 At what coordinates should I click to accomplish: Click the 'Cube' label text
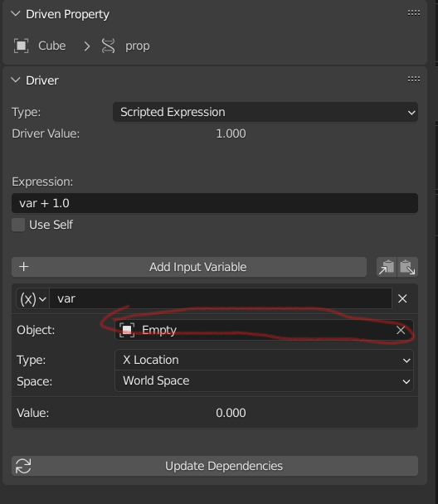(x=52, y=46)
